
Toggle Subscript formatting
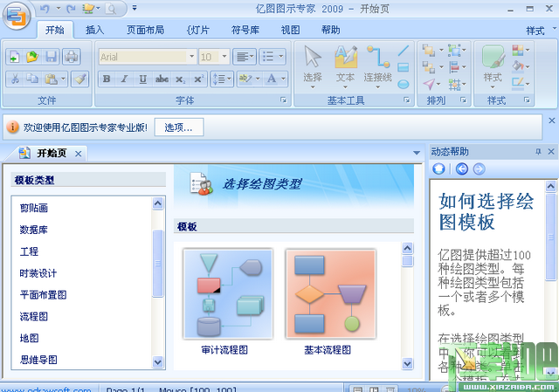coord(180,79)
